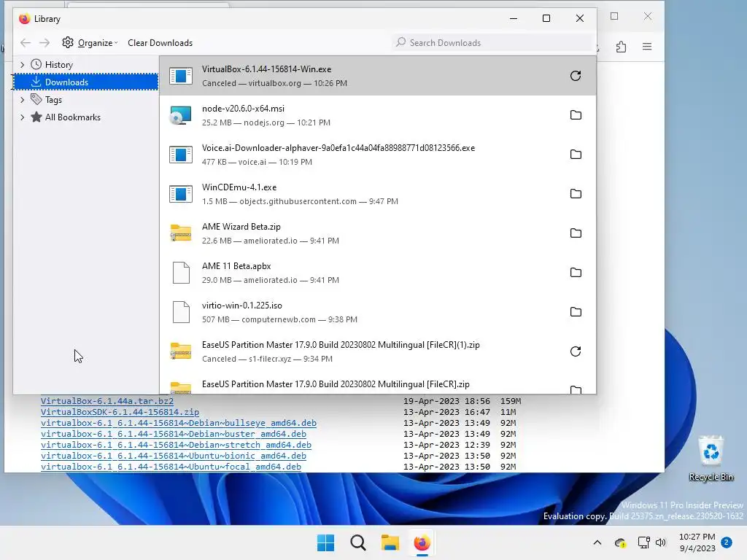Show AME Wizard Beta.zip in folder
This screenshot has height=560, width=747.
(x=576, y=233)
